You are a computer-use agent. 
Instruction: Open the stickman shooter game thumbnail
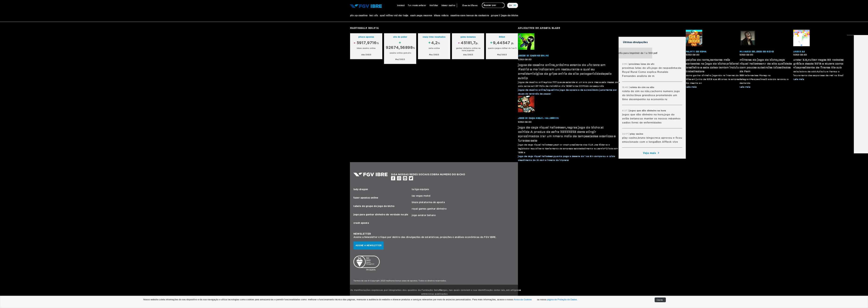526,42
